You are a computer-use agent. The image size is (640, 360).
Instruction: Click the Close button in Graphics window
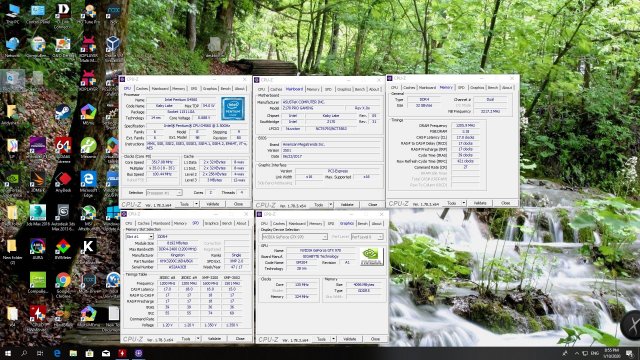point(375,339)
